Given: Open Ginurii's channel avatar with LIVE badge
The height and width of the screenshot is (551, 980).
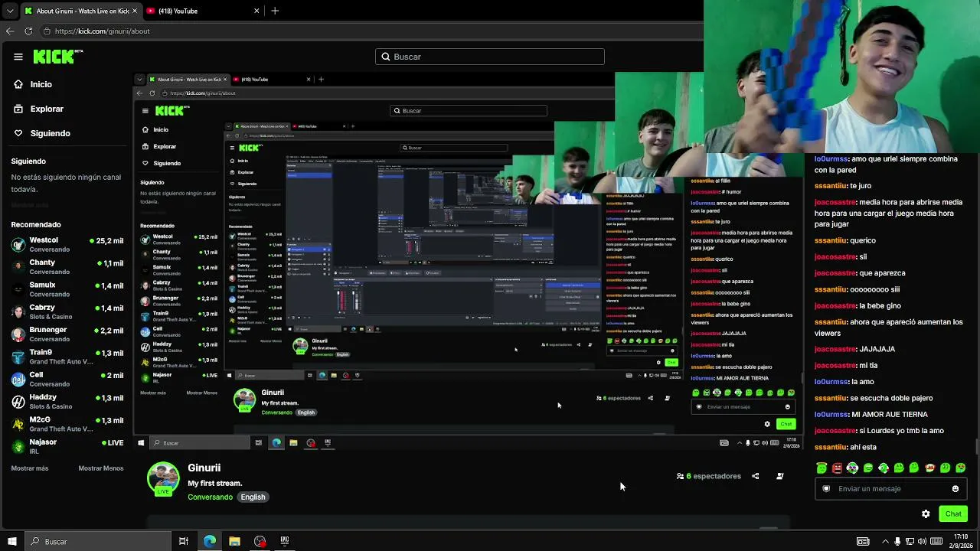Looking at the screenshot, I should pos(163,478).
